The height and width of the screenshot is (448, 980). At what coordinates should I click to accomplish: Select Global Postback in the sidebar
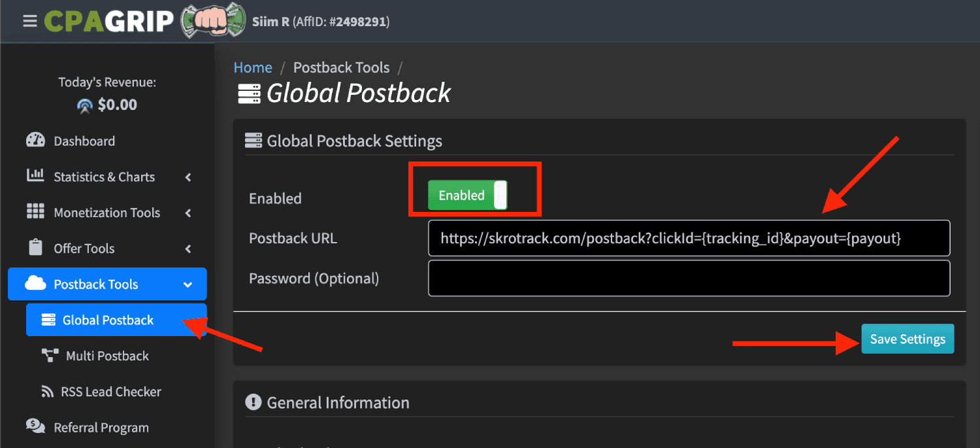(x=116, y=320)
